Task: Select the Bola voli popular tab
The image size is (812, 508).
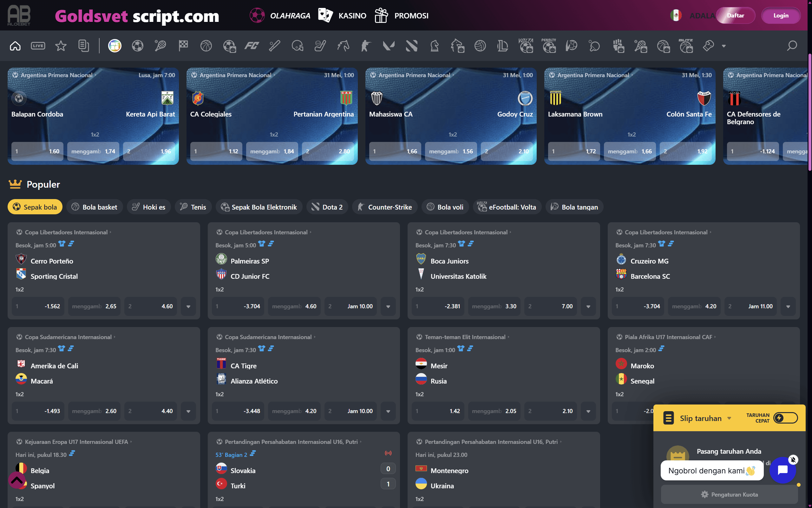Action: pos(445,207)
